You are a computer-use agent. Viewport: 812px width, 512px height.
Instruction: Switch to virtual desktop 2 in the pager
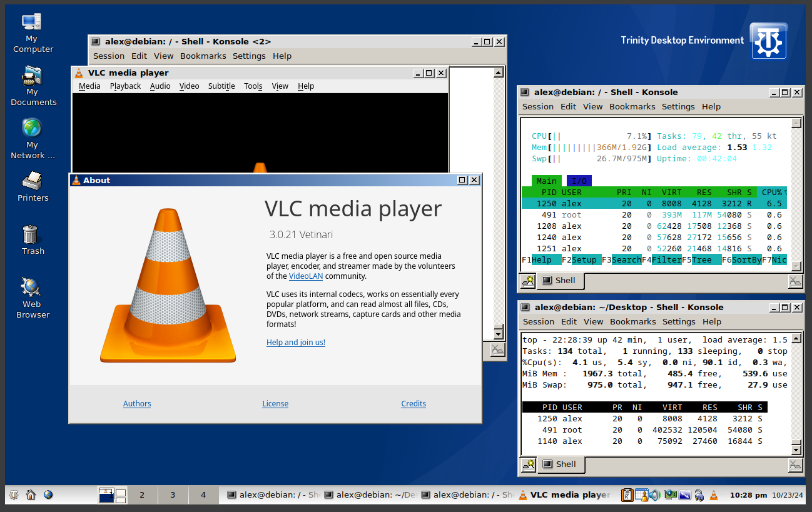tap(142, 495)
